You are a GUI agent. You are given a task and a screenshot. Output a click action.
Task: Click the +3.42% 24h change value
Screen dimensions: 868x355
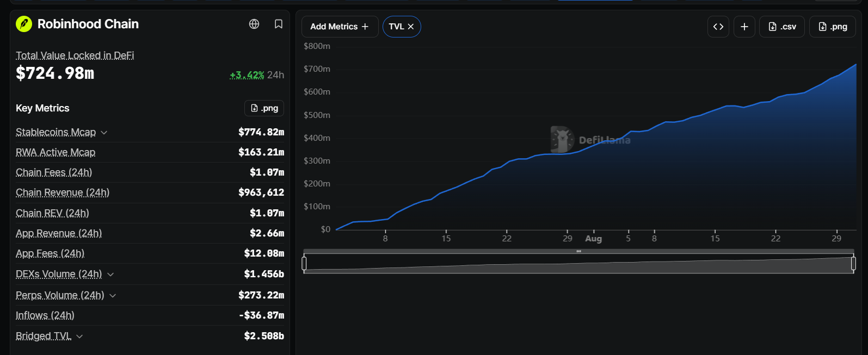(247, 75)
